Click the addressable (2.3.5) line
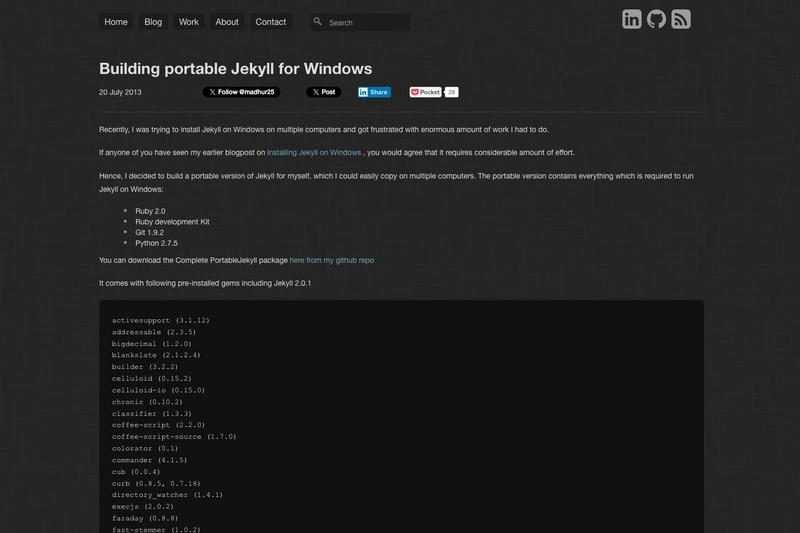800x533 pixels. (154, 332)
